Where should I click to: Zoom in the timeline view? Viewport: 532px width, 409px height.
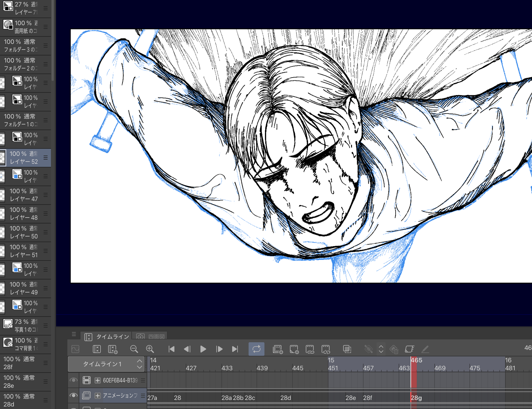(150, 349)
